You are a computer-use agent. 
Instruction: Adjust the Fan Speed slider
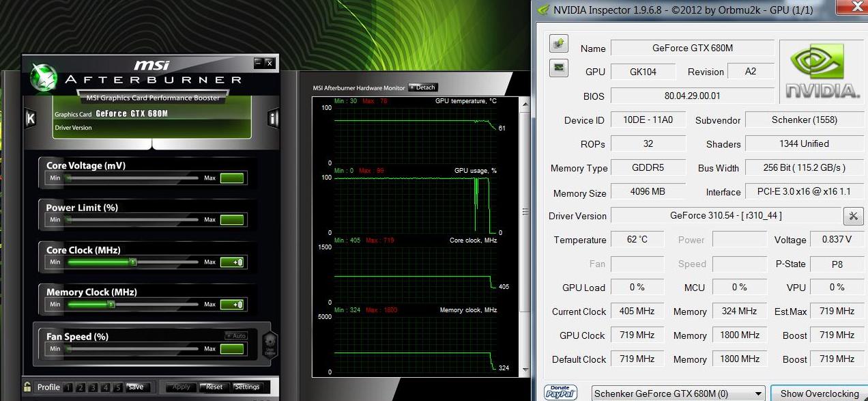coord(134,349)
